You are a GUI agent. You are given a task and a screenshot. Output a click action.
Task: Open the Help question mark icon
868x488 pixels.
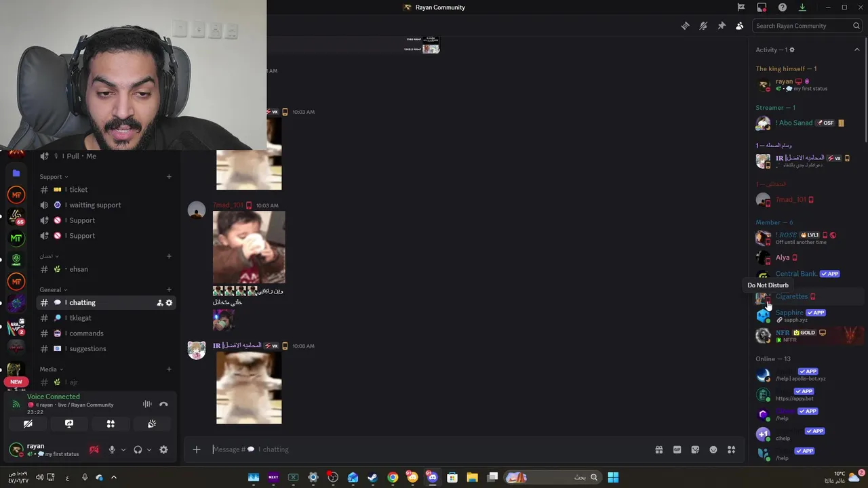coord(783,7)
